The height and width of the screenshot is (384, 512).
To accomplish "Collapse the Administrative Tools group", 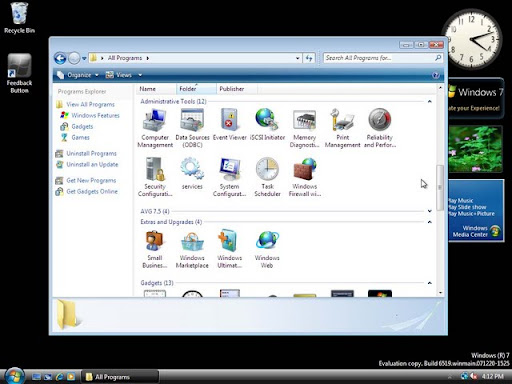I will 430,101.
